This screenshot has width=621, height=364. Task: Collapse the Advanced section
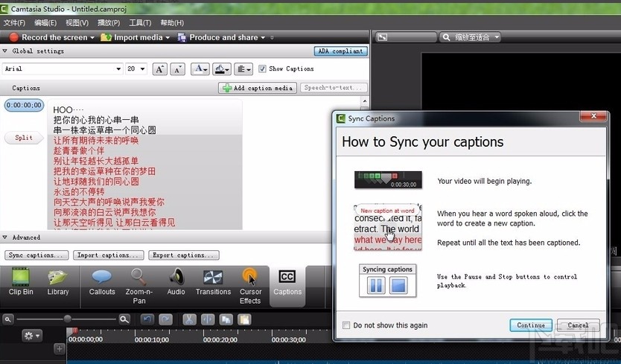coord(4,237)
